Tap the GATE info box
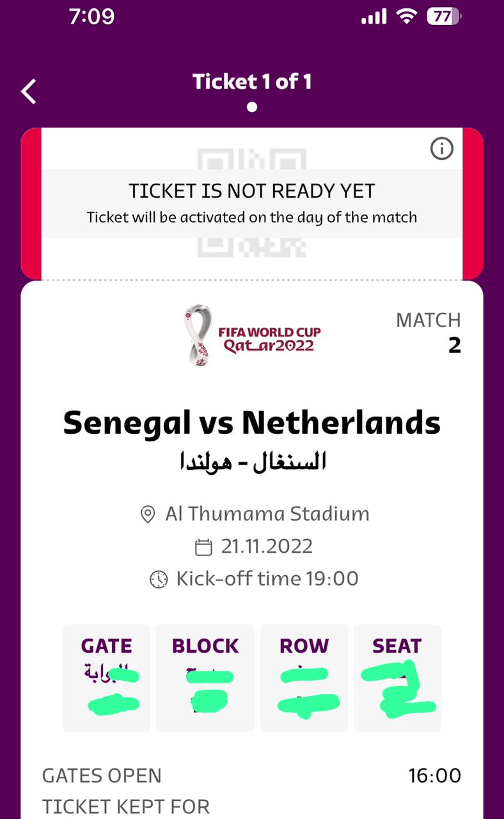This screenshot has width=504, height=819. coord(107,678)
